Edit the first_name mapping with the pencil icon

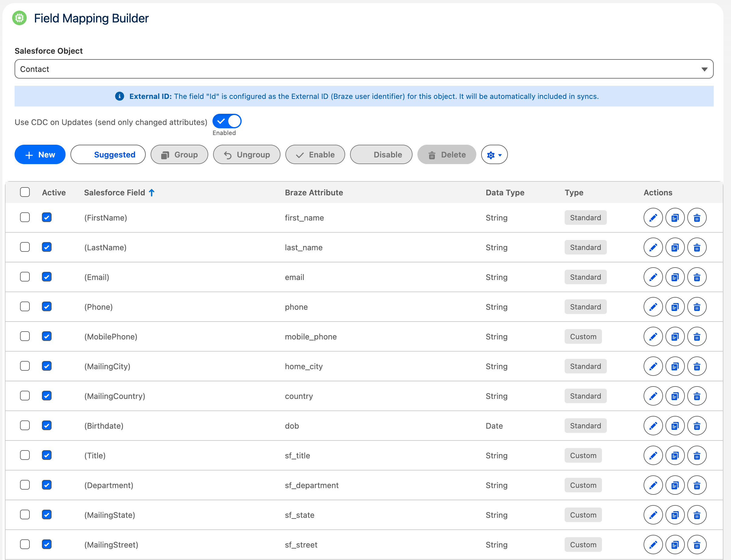(653, 217)
